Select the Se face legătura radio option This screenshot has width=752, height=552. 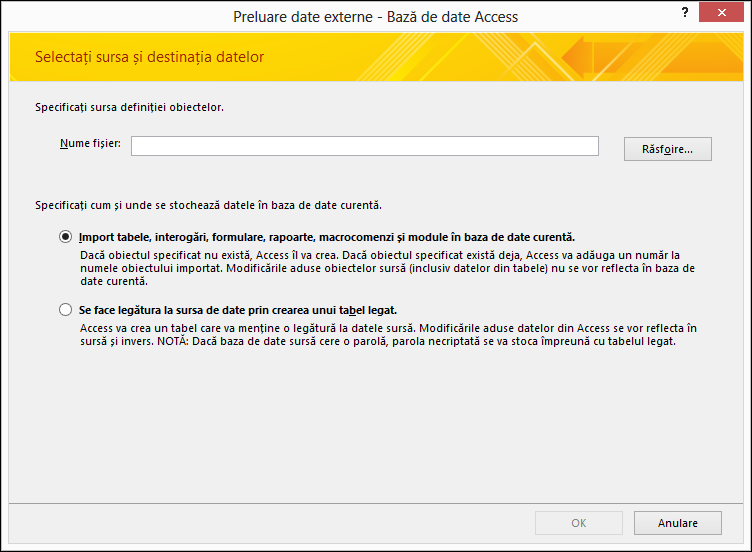pos(66,310)
